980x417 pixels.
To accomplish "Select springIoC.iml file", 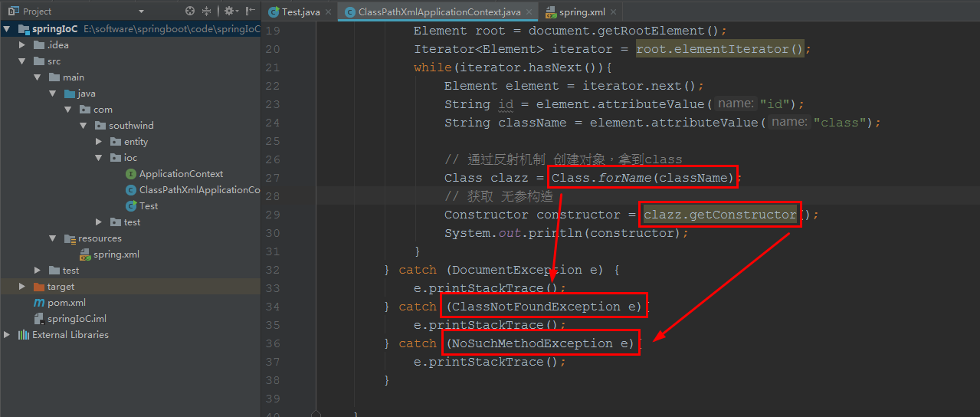I will (77, 319).
